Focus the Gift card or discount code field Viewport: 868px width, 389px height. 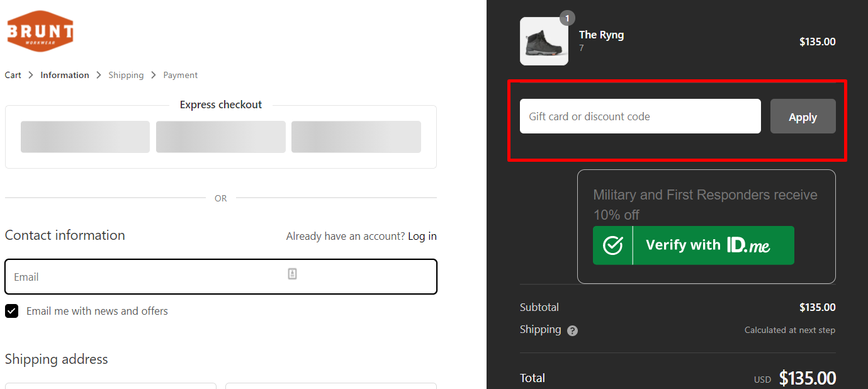coord(640,116)
